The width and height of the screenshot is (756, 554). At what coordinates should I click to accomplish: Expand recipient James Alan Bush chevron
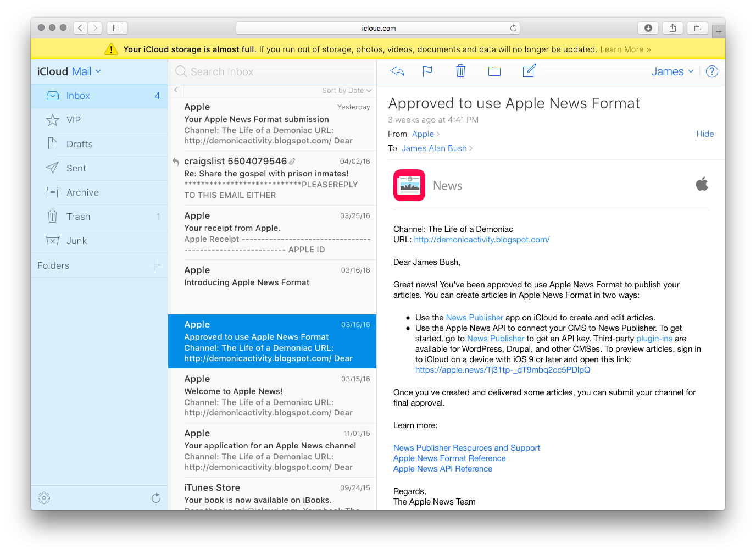point(471,148)
